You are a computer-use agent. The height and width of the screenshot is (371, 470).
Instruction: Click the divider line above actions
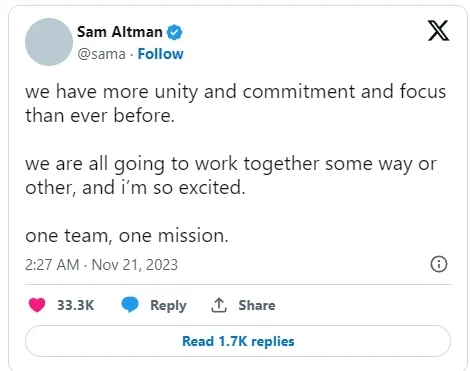click(x=238, y=285)
